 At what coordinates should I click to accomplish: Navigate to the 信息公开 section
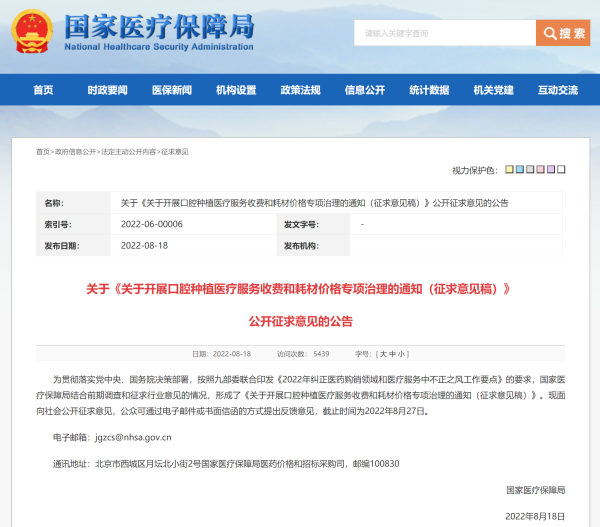[364, 90]
